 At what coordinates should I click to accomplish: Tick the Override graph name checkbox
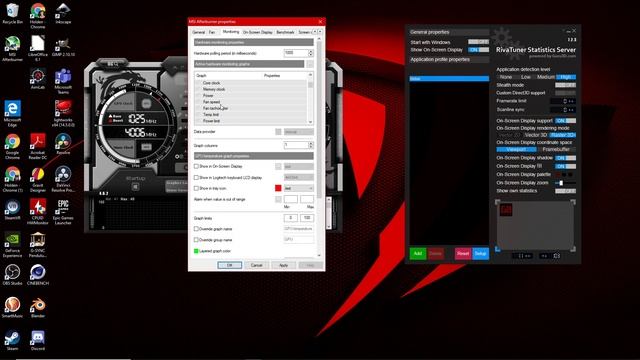coord(196,229)
